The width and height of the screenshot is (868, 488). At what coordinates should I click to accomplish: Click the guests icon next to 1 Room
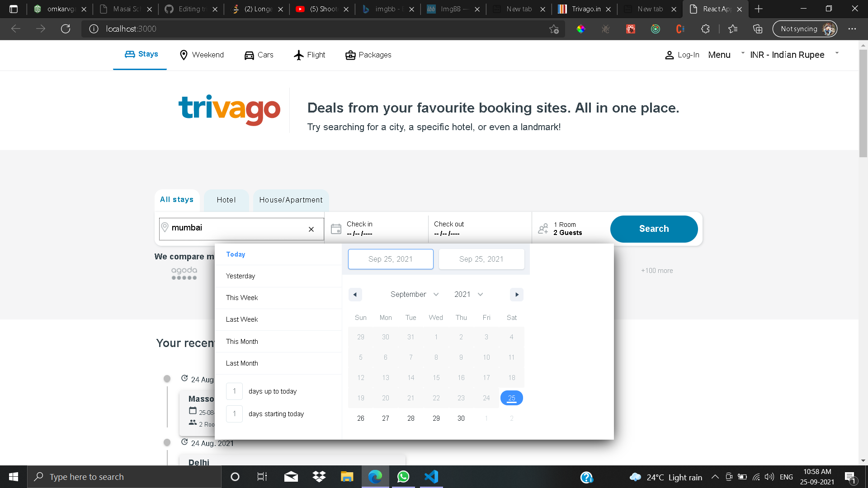pyautogui.click(x=543, y=229)
